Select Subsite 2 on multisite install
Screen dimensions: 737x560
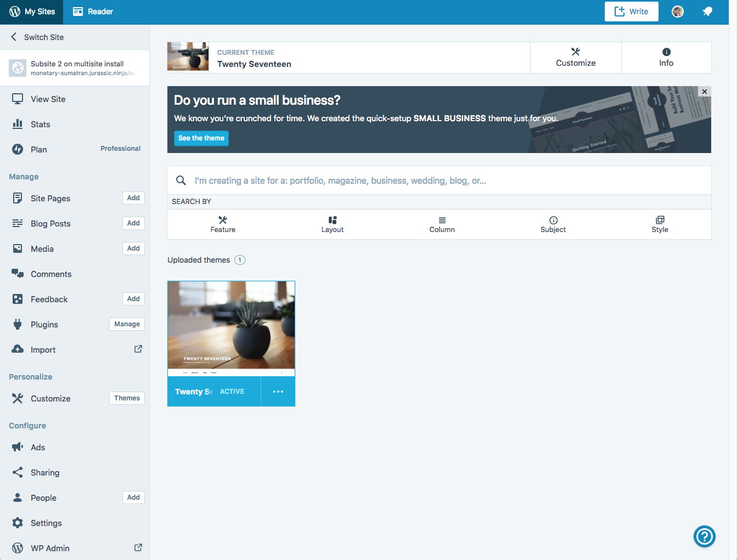pos(75,68)
